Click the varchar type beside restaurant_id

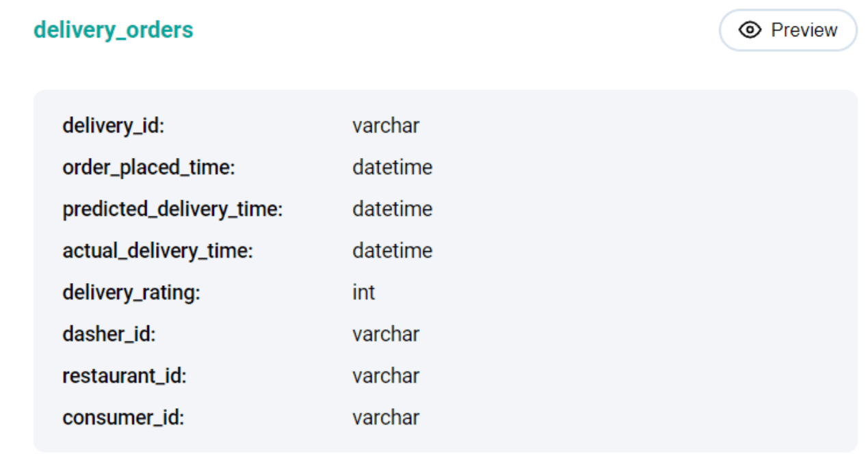point(386,376)
